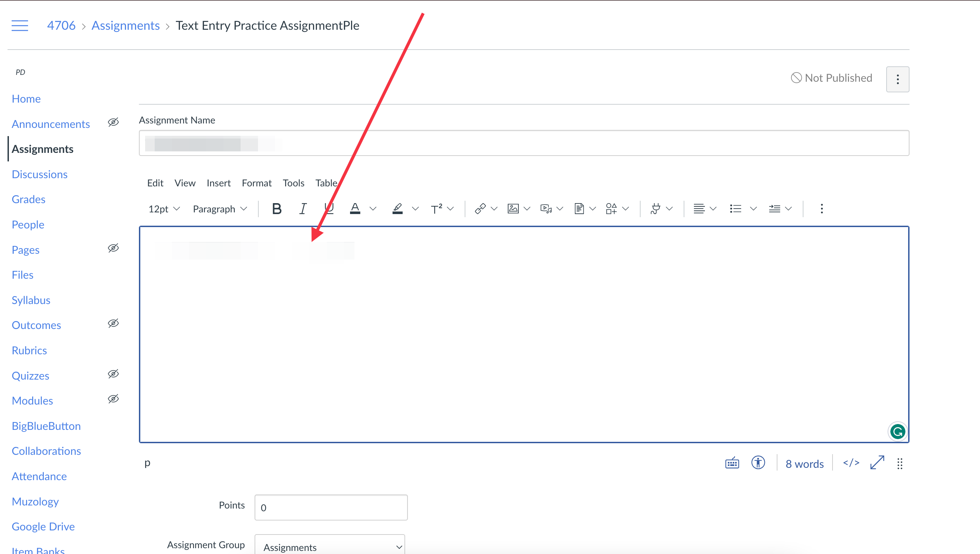
Task: Open the assignment options kebab button
Action: click(x=898, y=79)
